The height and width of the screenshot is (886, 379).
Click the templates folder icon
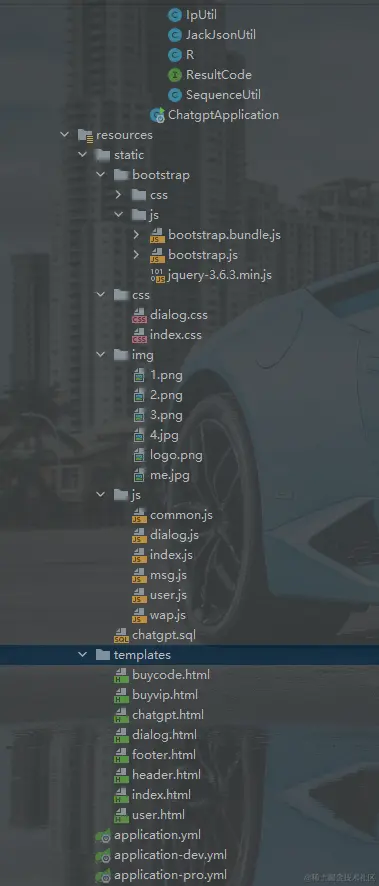pos(103,655)
